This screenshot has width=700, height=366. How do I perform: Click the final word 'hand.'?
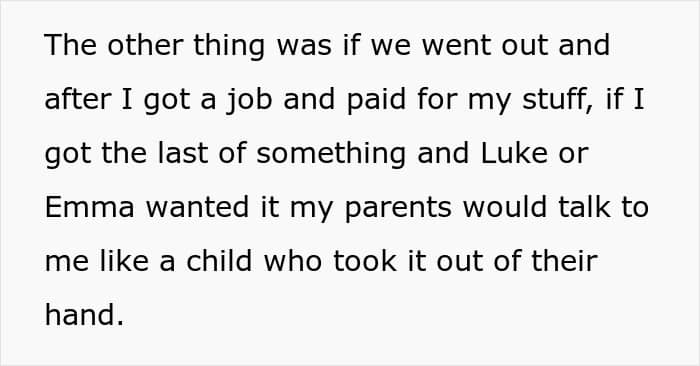click(84, 315)
